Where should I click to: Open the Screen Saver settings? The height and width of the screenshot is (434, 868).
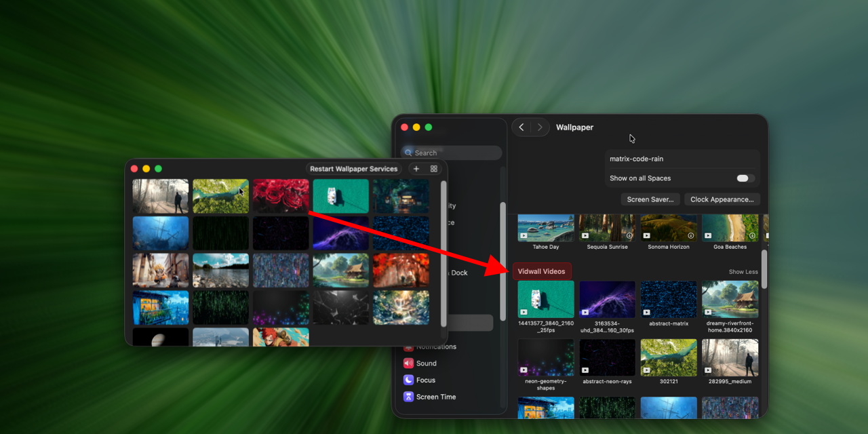point(650,199)
